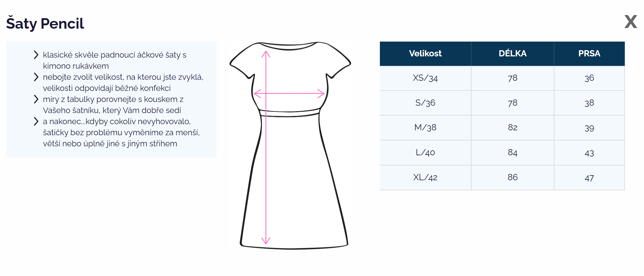The image size is (644, 276).
Task: Click the 'Šaty Pencil' heading
Action: coord(45,24)
